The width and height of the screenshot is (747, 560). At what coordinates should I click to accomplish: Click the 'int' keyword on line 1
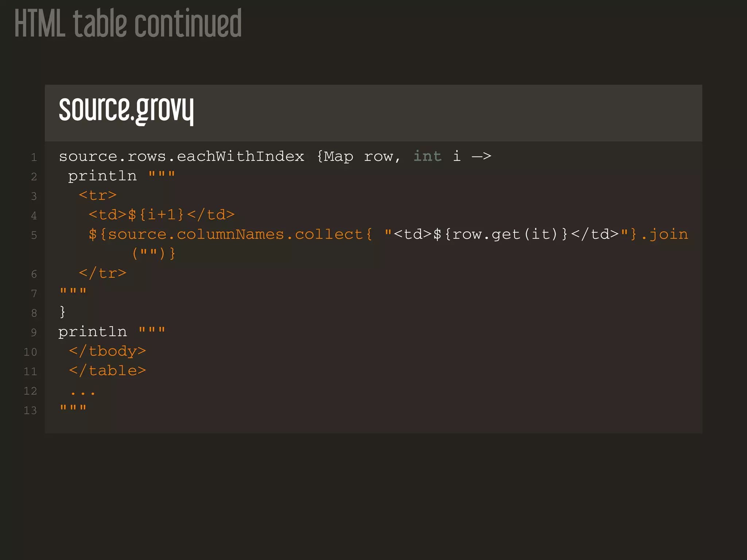[x=427, y=156]
